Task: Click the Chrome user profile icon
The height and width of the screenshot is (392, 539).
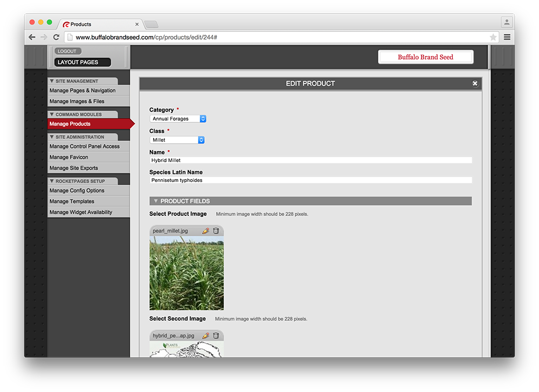Action: pyautogui.click(x=506, y=23)
